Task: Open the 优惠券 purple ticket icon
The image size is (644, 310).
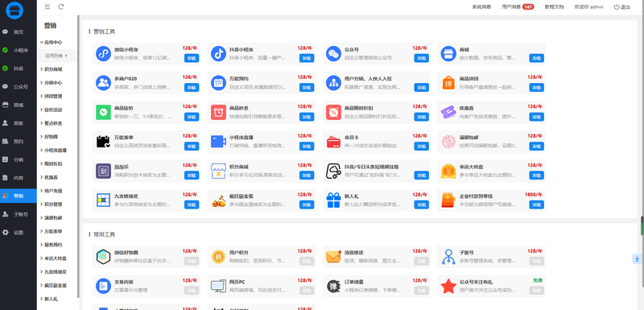Action: [x=448, y=112]
